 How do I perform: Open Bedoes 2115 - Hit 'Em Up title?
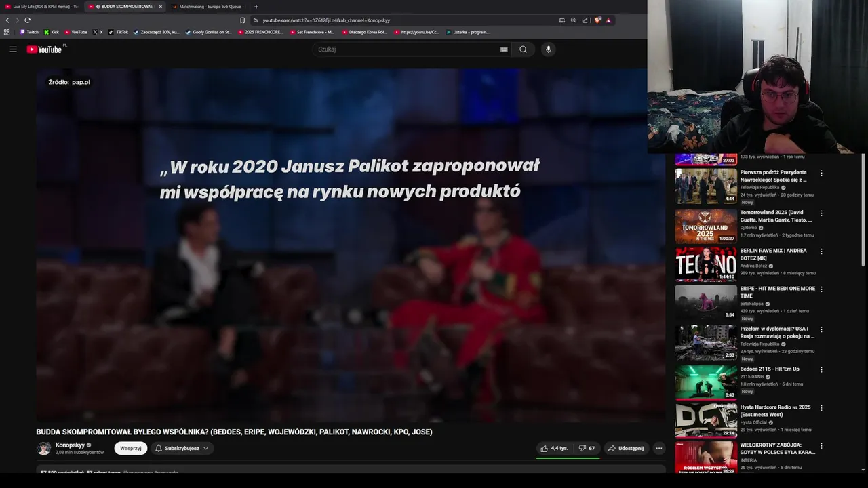pyautogui.click(x=770, y=369)
